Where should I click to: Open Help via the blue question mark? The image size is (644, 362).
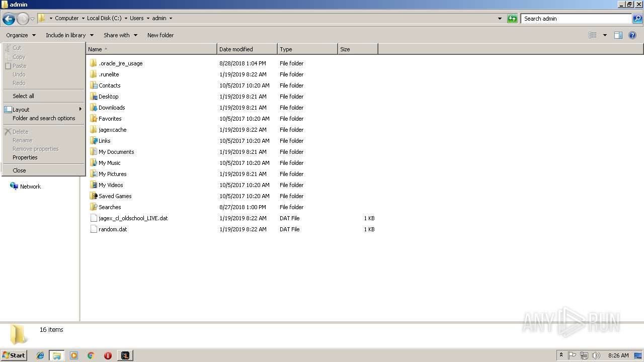tap(632, 35)
